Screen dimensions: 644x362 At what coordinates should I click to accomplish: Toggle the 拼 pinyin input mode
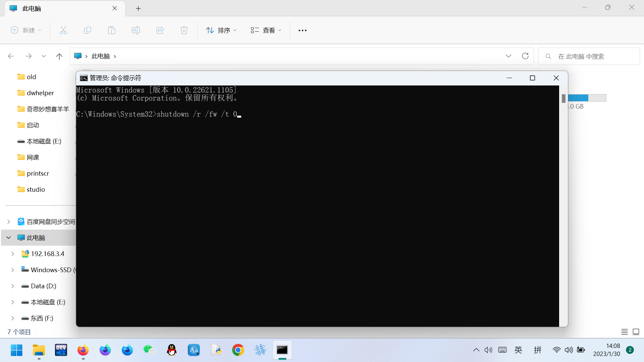point(538,350)
